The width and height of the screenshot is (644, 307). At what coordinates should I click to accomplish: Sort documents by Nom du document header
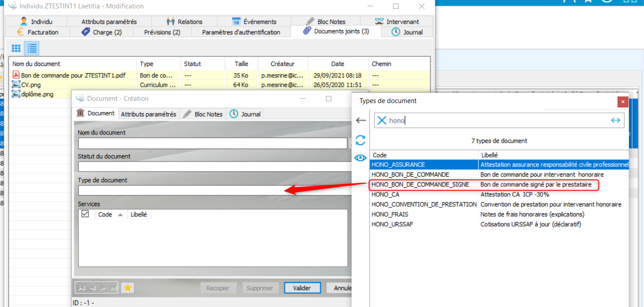[x=36, y=64]
